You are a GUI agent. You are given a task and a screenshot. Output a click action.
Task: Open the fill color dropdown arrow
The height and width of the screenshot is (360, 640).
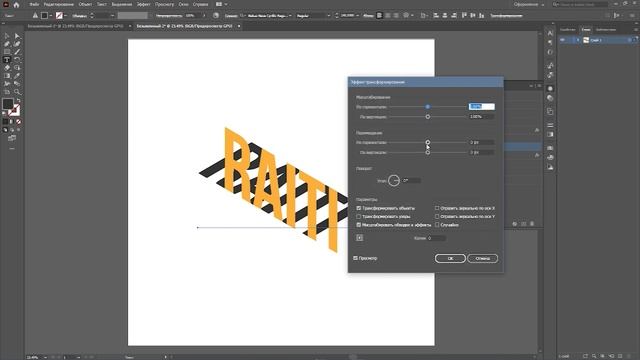pos(51,16)
